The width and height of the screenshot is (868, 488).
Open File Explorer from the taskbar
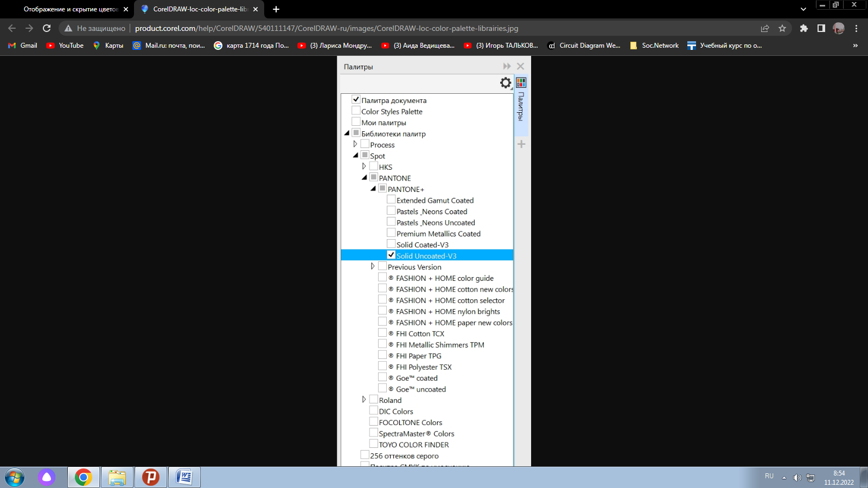pyautogui.click(x=117, y=477)
